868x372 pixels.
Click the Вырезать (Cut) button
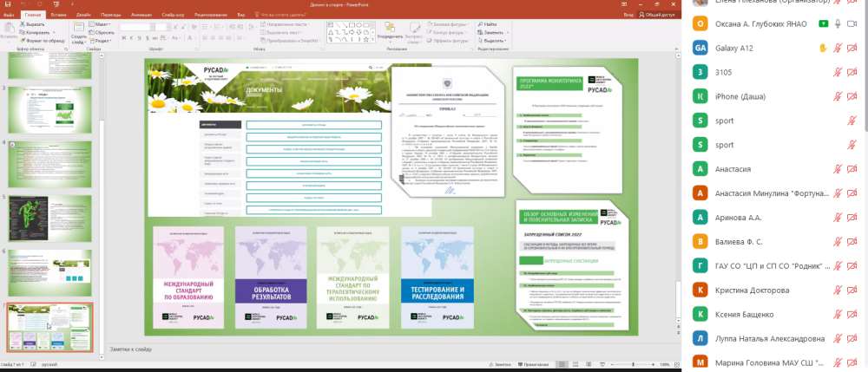tap(32, 24)
